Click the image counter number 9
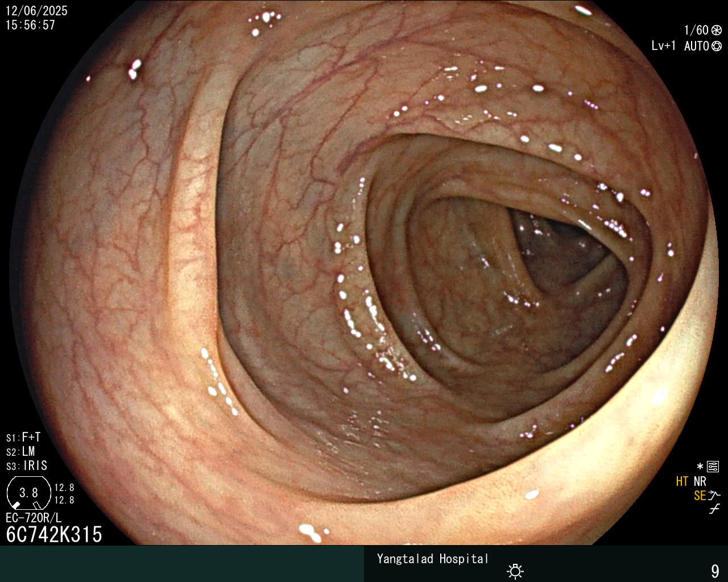The height and width of the screenshot is (582, 728). (x=715, y=571)
